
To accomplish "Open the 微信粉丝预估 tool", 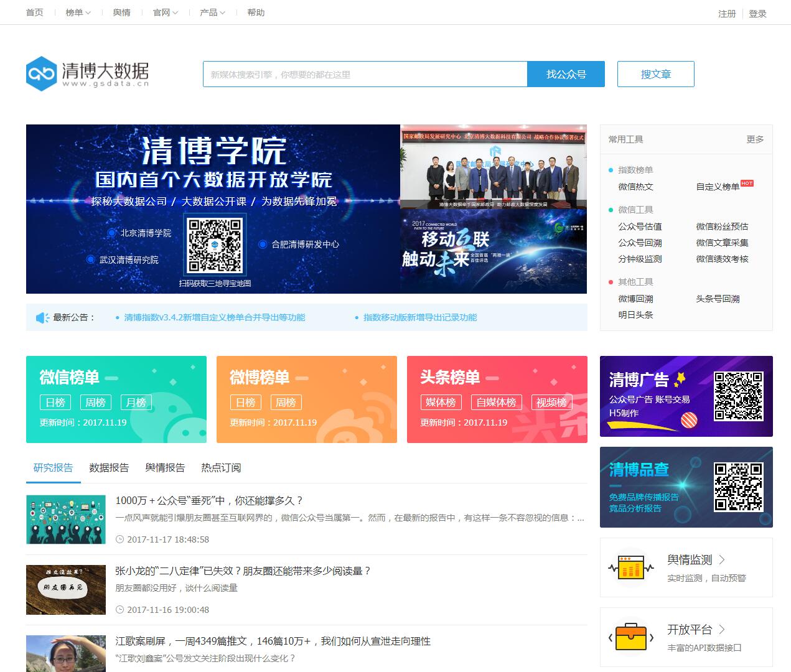I will point(722,226).
